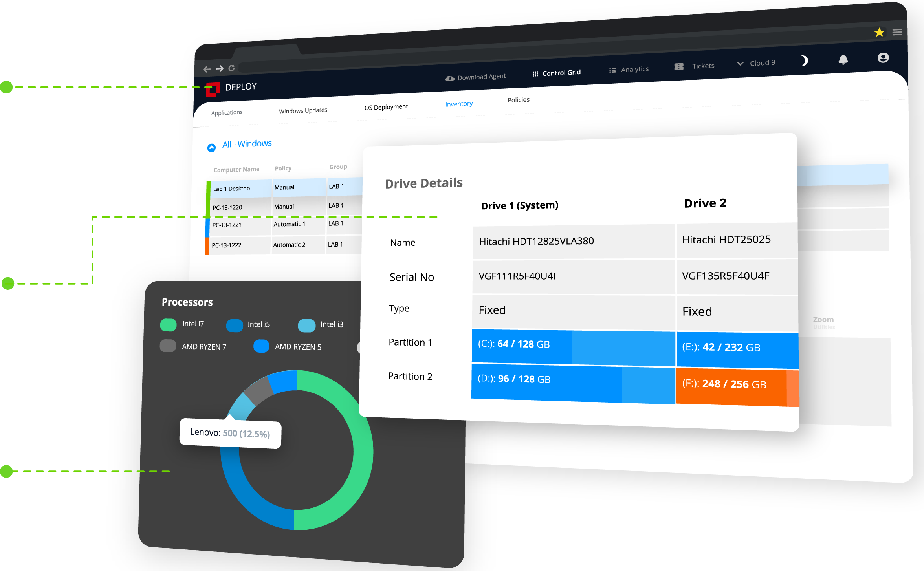The width and height of the screenshot is (924, 571).
Task: Open the Policies tab
Action: point(518,100)
